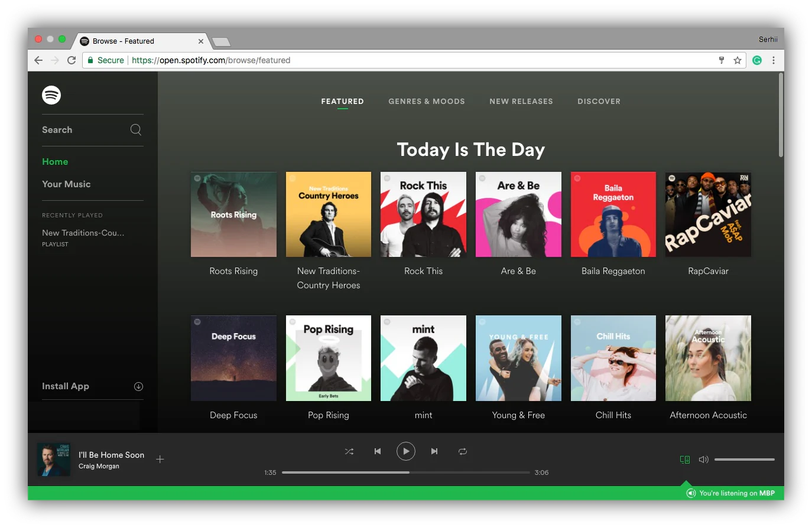Open the New Releases tab

(521, 102)
